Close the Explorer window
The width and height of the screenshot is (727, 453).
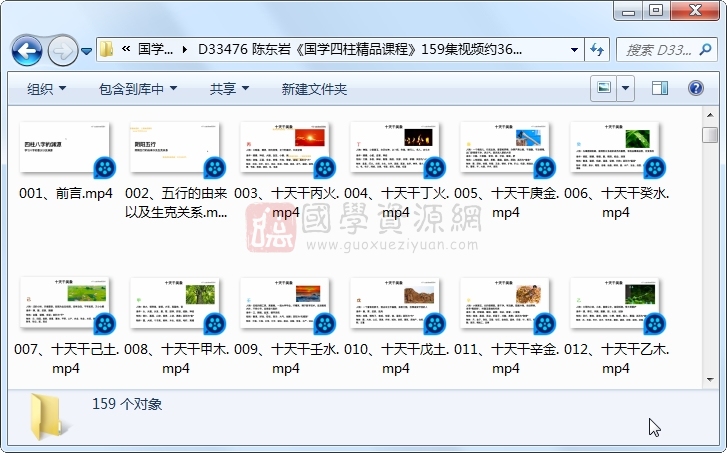coord(695,11)
